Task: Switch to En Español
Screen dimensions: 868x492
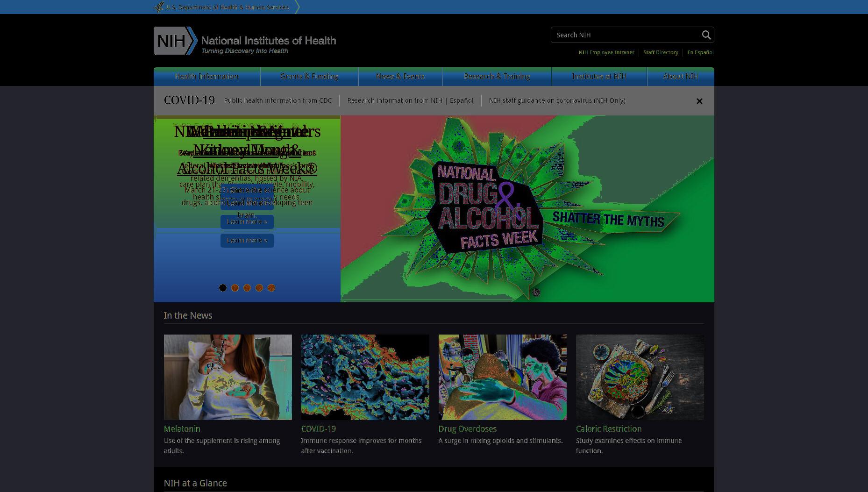Action: tap(700, 52)
